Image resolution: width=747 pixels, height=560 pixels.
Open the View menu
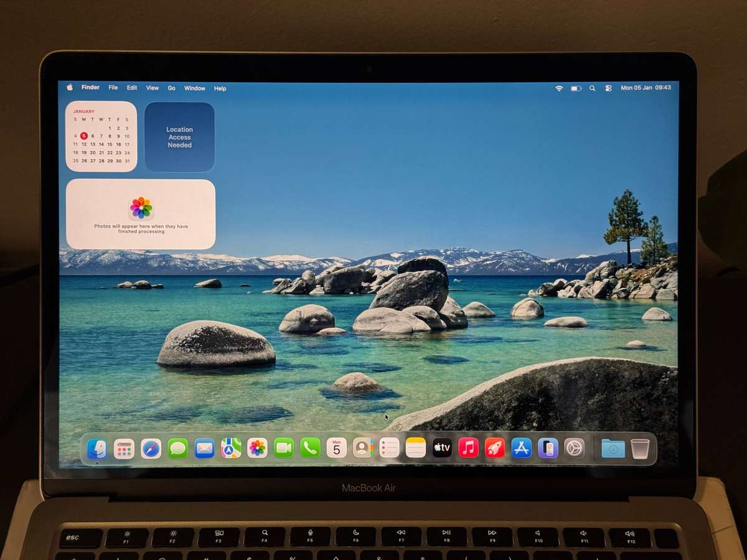pos(153,88)
